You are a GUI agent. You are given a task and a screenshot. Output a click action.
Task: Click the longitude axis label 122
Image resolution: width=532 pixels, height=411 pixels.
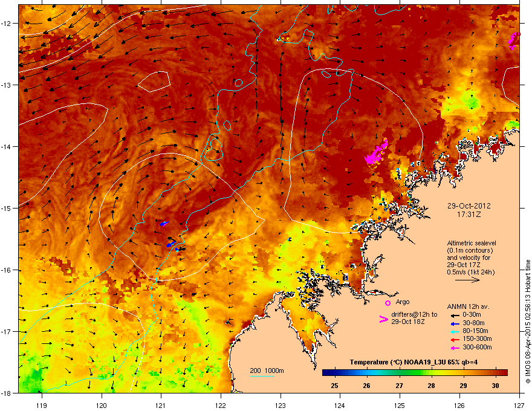click(221, 405)
